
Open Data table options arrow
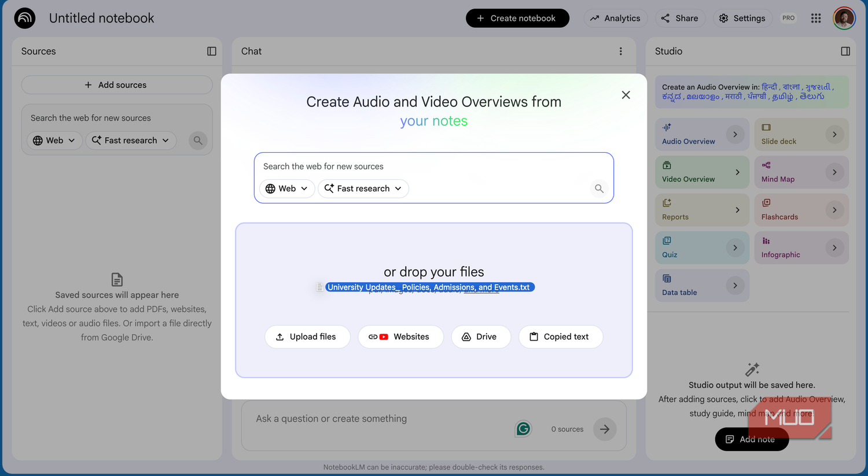click(x=735, y=286)
